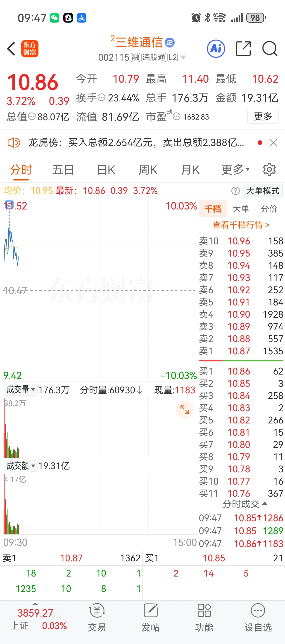Image resolution: width=285 pixels, height=644 pixels.
Task: Open the Ai assistant icon
Action: 216,48
